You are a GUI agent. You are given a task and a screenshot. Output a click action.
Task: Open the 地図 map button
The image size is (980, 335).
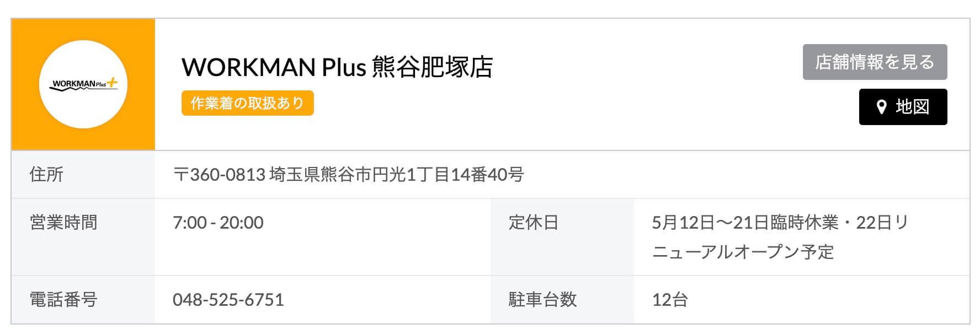click(903, 107)
